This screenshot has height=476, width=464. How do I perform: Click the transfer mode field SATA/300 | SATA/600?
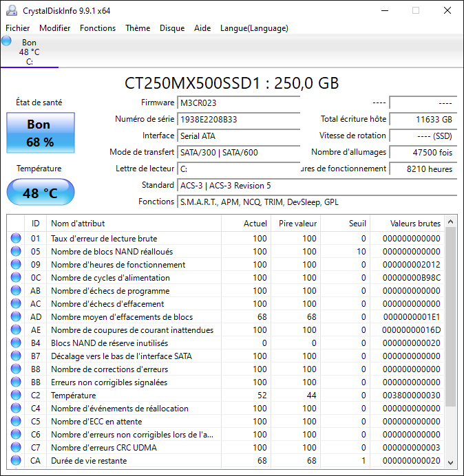tap(238, 152)
